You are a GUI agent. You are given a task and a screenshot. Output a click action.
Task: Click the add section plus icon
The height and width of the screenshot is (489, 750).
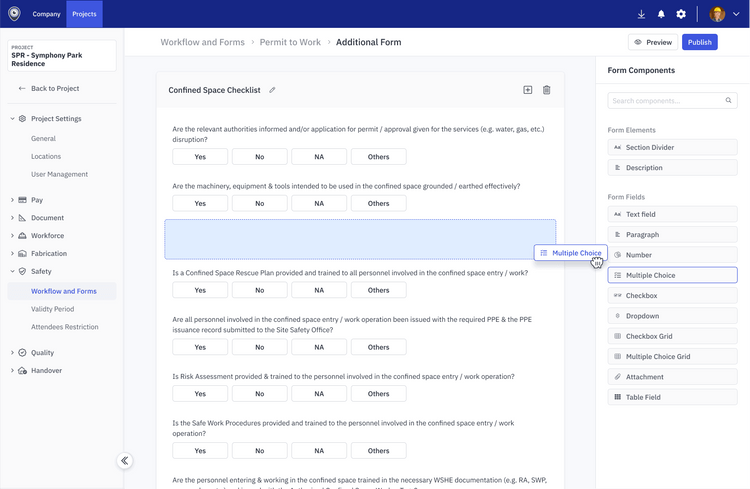click(x=528, y=90)
